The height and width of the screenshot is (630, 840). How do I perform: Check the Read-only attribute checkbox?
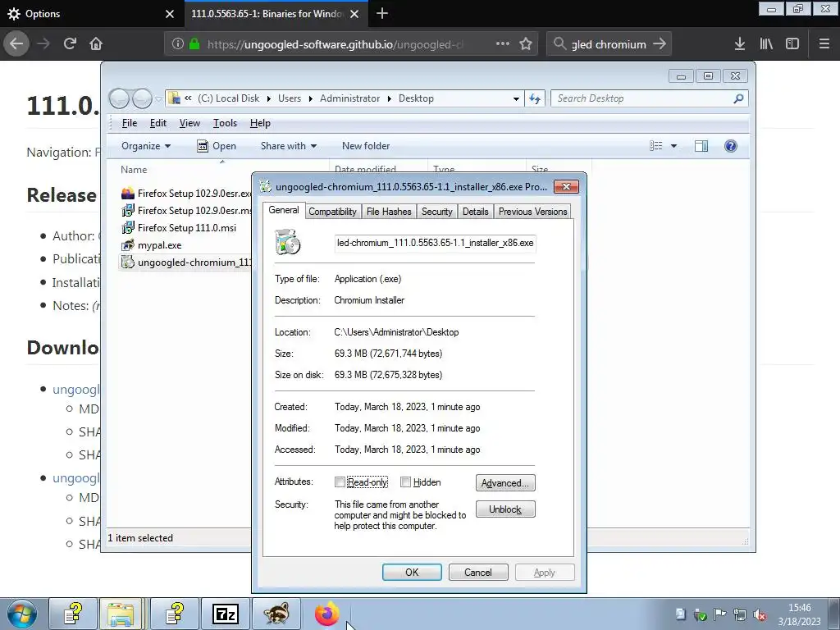pyautogui.click(x=340, y=482)
